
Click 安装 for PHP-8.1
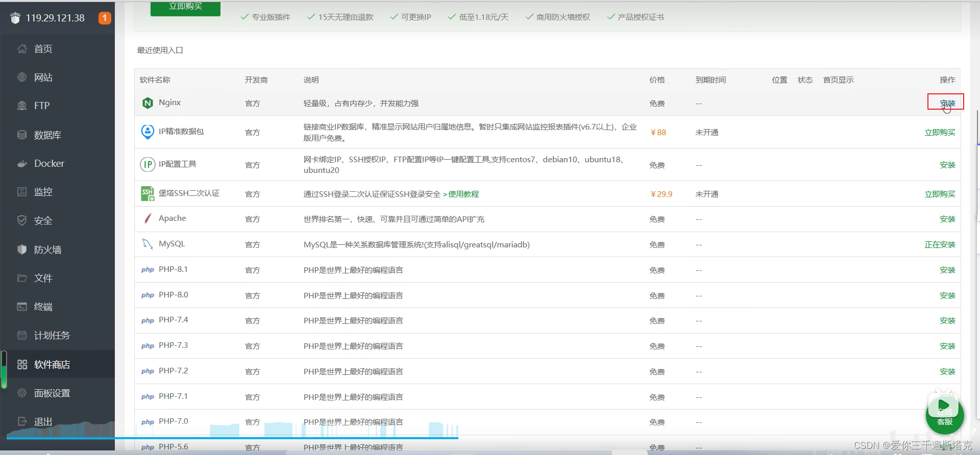tap(947, 270)
